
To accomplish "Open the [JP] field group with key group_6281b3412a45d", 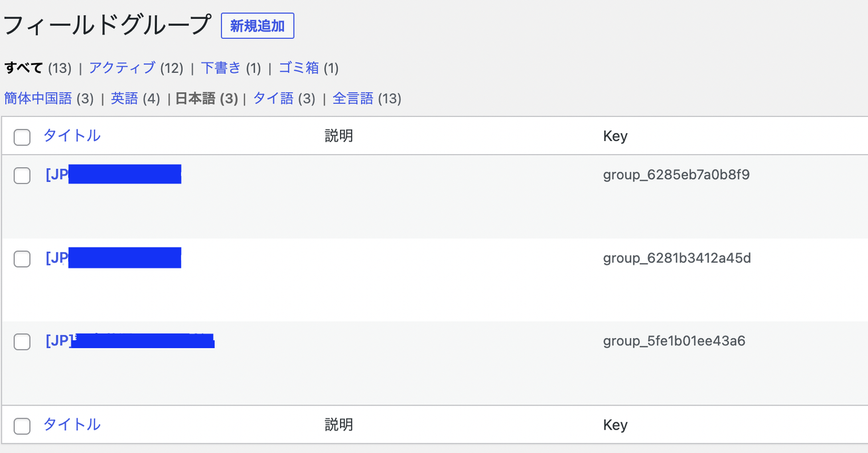I will 113,257.
